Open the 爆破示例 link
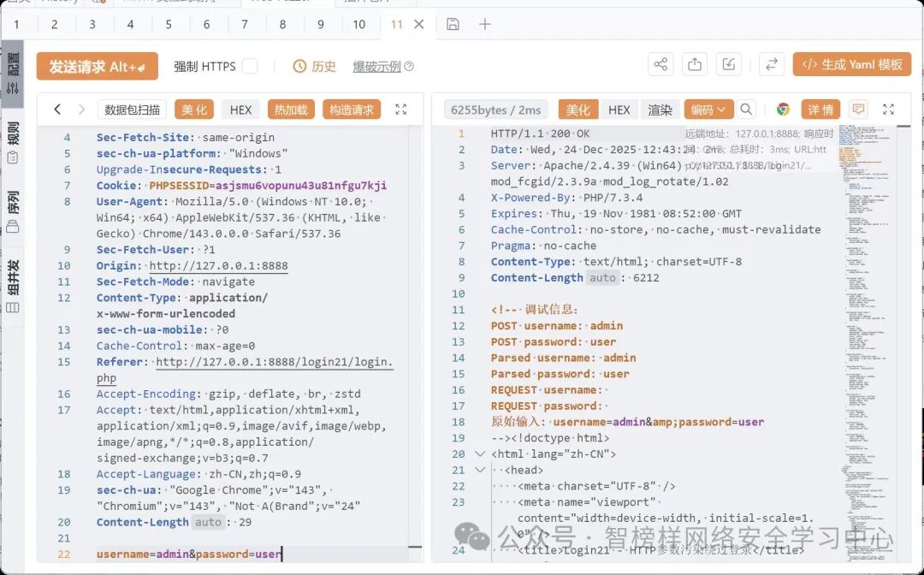The height and width of the screenshot is (575, 924). pyautogui.click(x=376, y=67)
